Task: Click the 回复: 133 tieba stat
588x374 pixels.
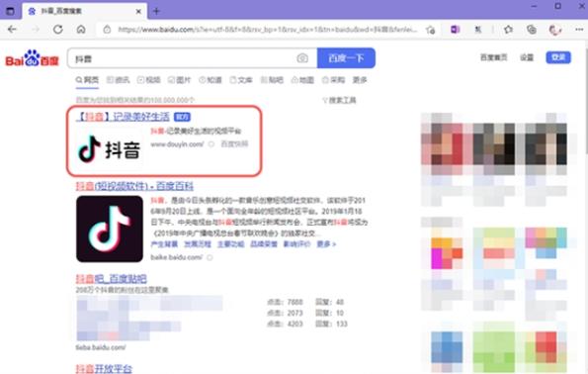Action: (x=331, y=324)
